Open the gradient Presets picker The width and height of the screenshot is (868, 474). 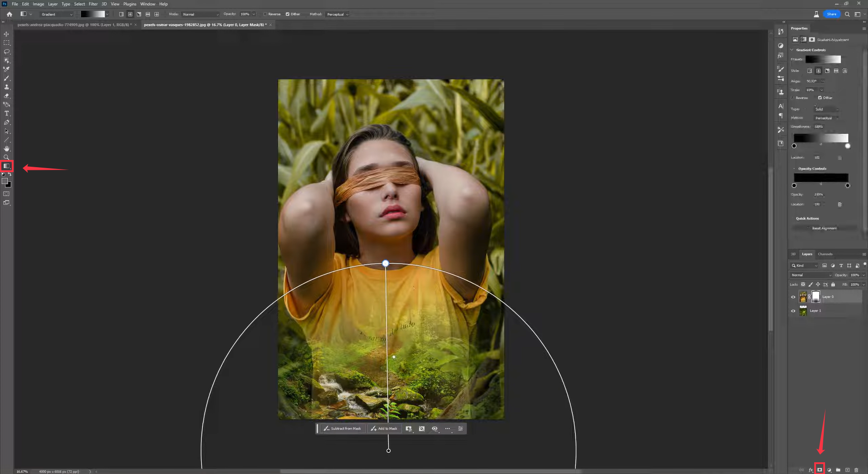click(x=824, y=59)
